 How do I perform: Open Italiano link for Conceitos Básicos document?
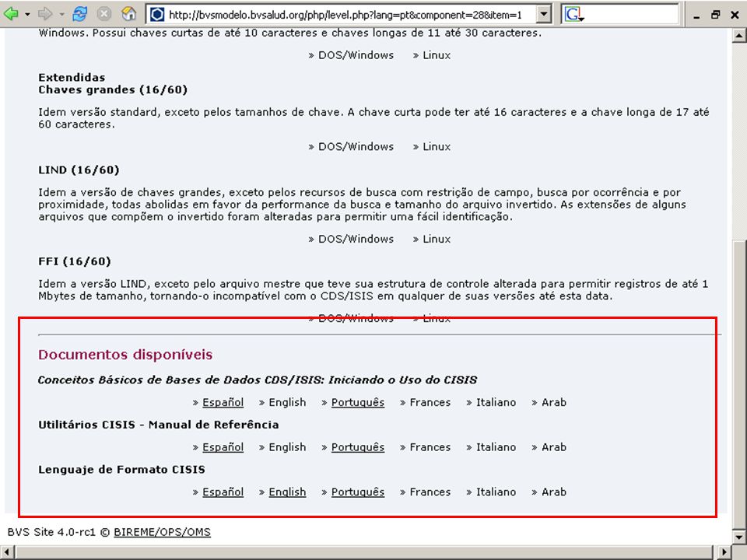coord(496,403)
